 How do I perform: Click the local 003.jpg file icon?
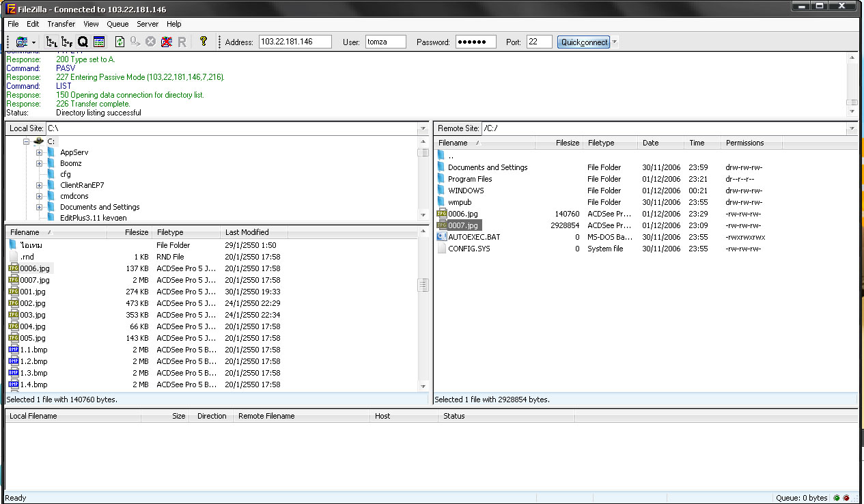[x=13, y=315]
